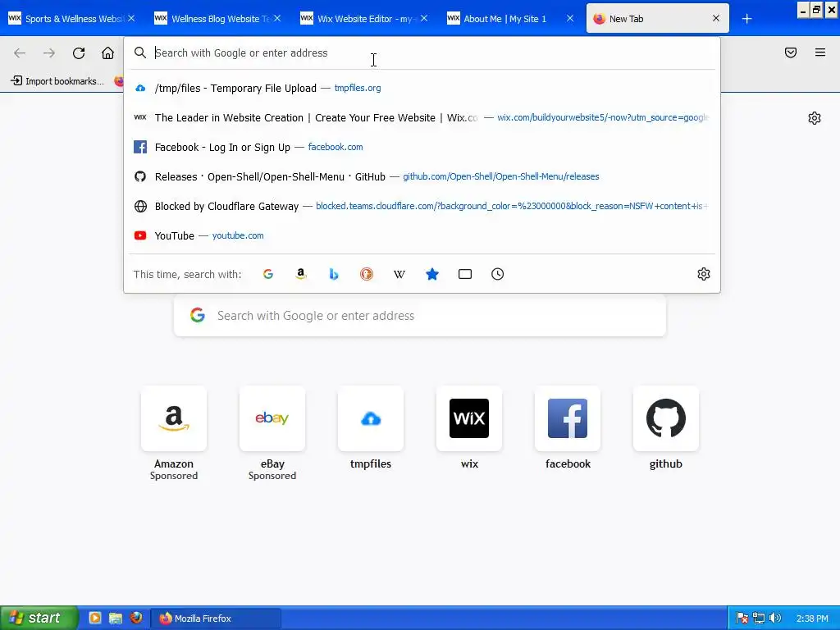Select /tmp/files Temporary File Upload suggestion
The height and width of the screenshot is (630, 840).
pyautogui.click(x=422, y=88)
